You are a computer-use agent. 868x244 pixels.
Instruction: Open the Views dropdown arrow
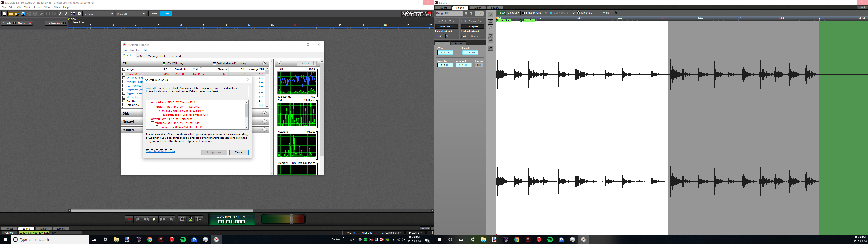[315, 63]
